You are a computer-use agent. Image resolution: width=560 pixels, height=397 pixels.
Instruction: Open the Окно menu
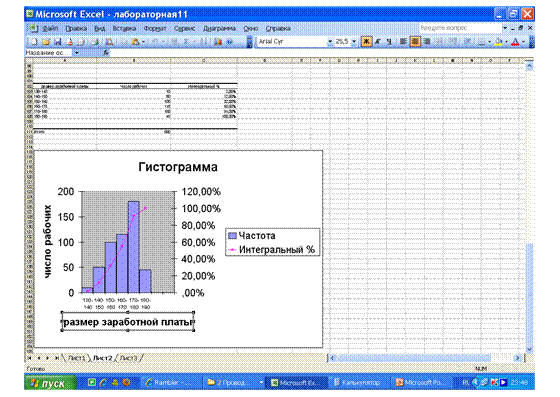pyautogui.click(x=251, y=29)
